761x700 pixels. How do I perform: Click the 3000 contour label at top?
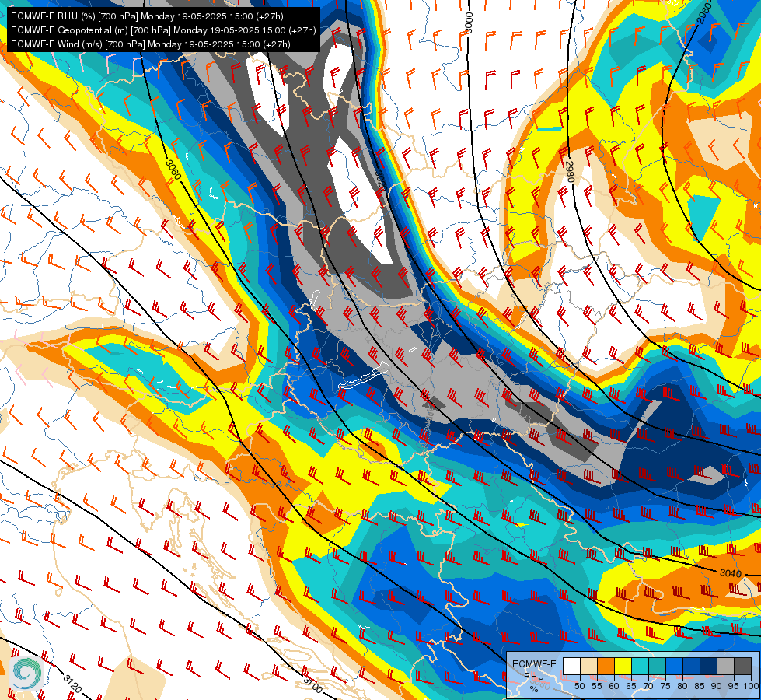tap(469, 23)
